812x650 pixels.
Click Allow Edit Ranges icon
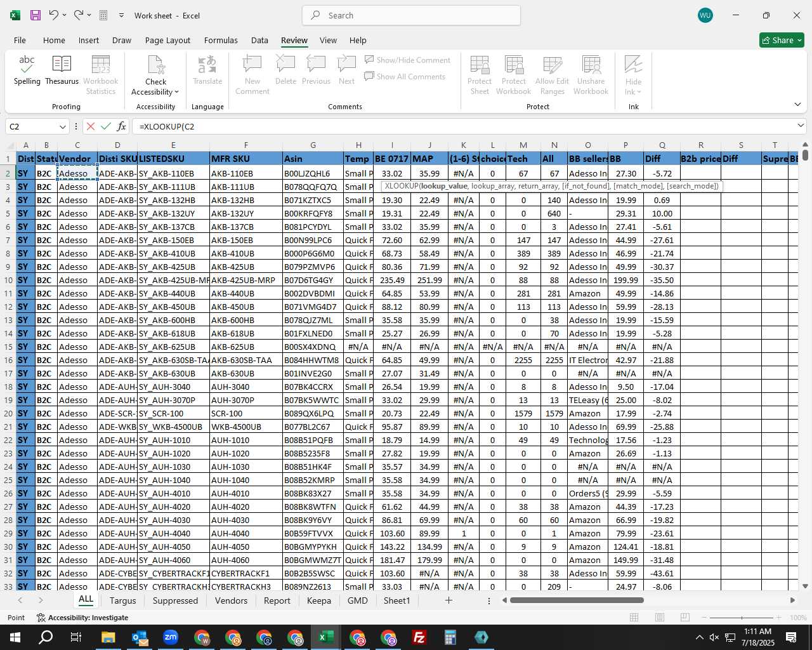(553, 65)
